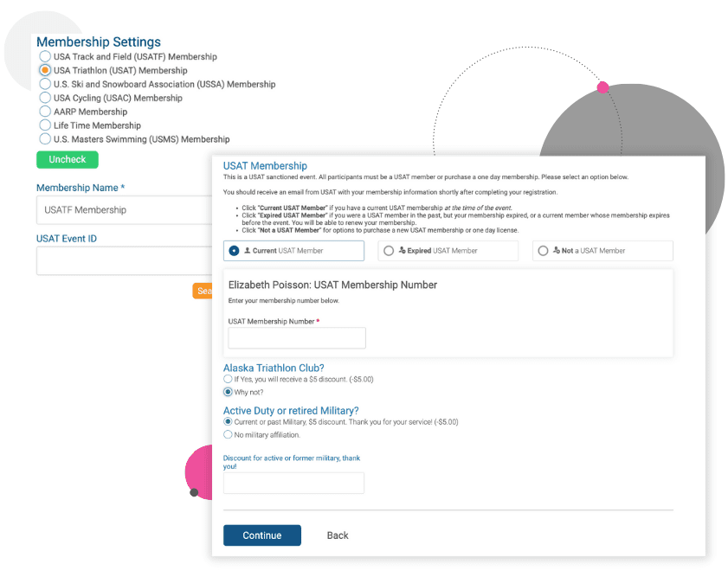Choose the 'Why not?' radio option
The width and height of the screenshot is (728, 583).
click(x=228, y=392)
